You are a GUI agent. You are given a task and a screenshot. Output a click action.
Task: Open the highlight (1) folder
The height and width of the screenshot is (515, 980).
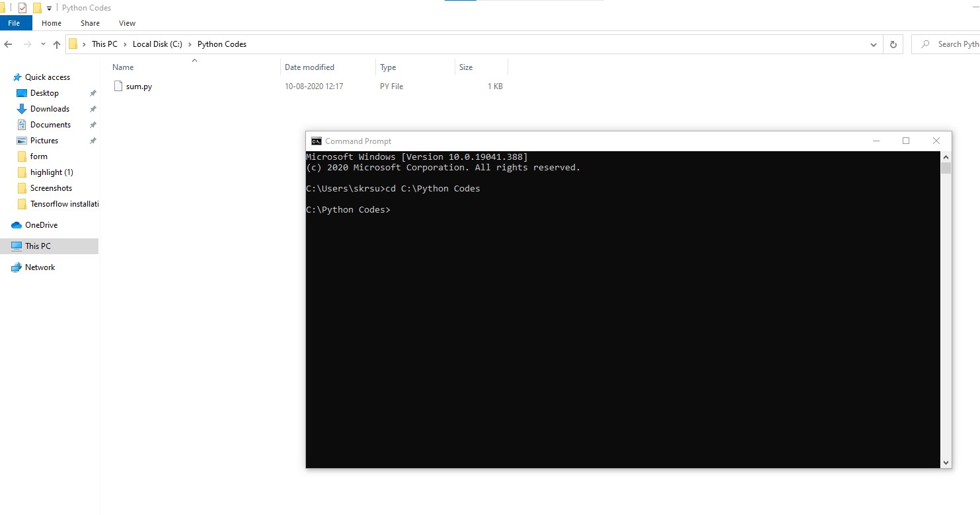(x=52, y=172)
